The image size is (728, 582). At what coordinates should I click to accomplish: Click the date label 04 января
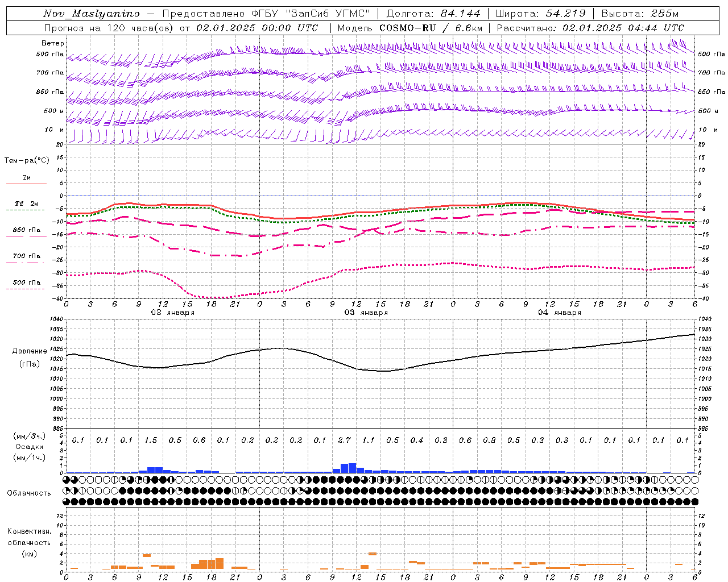point(560,313)
